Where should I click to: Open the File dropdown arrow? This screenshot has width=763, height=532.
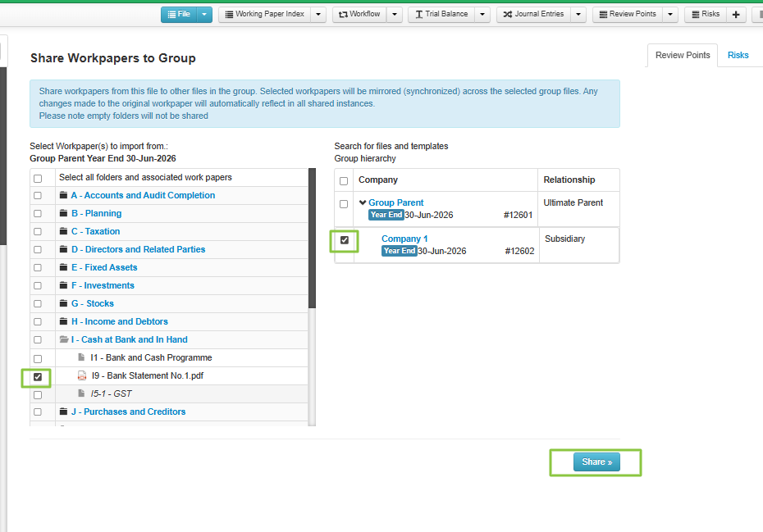coord(205,14)
